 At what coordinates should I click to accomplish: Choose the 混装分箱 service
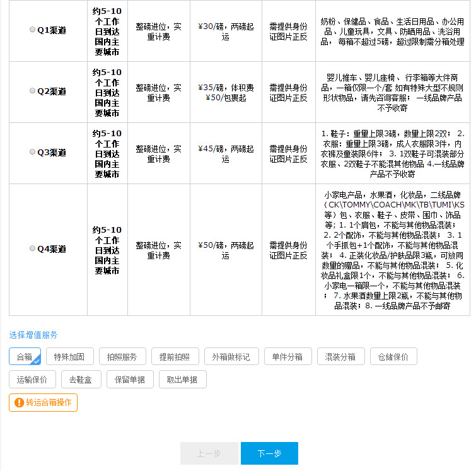[340, 356]
